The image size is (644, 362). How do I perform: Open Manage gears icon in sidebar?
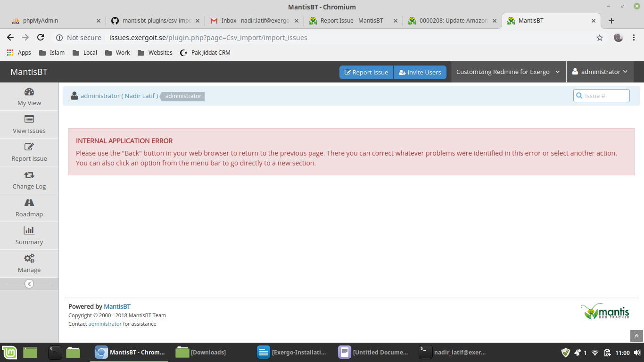pyautogui.click(x=29, y=258)
